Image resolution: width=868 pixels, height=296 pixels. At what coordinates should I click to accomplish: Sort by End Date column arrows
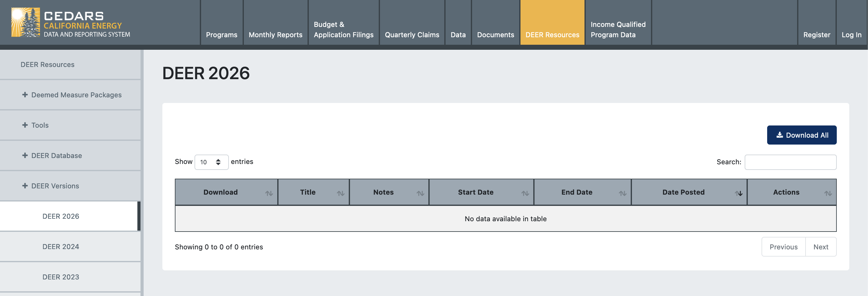click(622, 193)
